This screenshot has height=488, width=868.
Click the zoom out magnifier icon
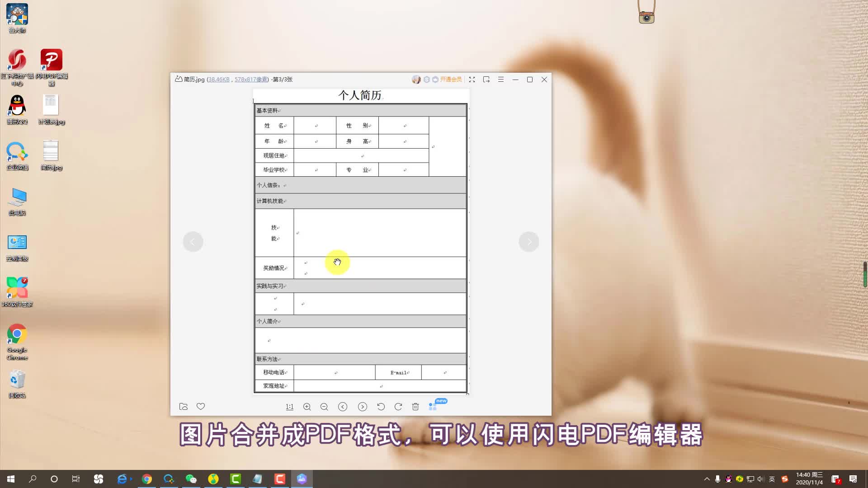[324, 407]
